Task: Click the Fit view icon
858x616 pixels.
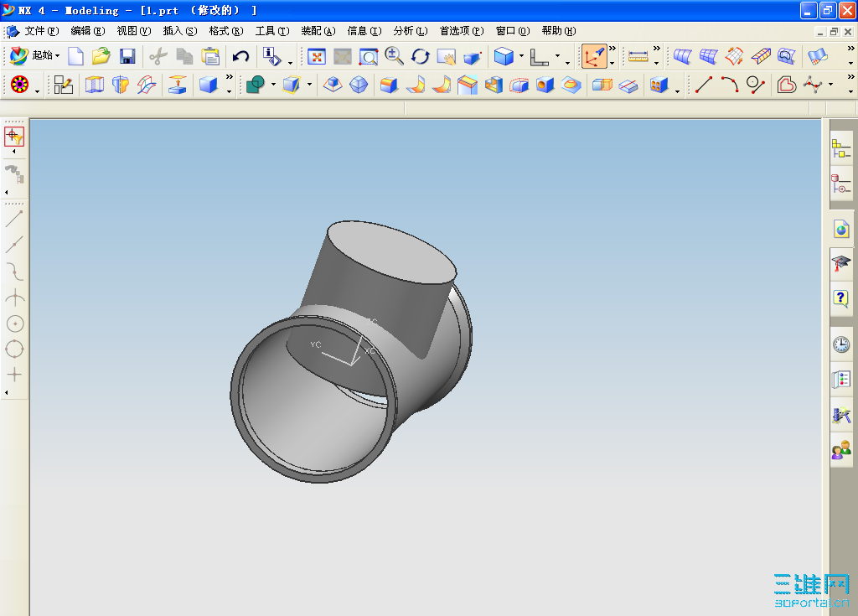Action: click(x=316, y=56)
